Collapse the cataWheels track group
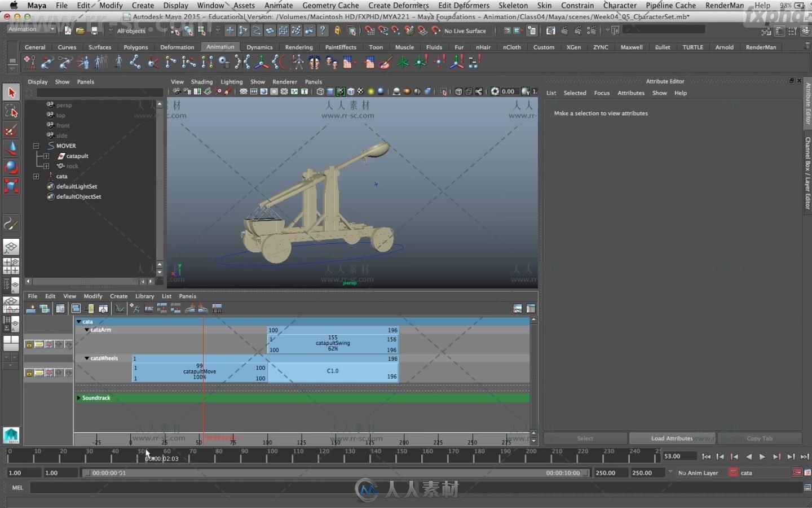This screenshot has width=812, height=508. (87, 358)
